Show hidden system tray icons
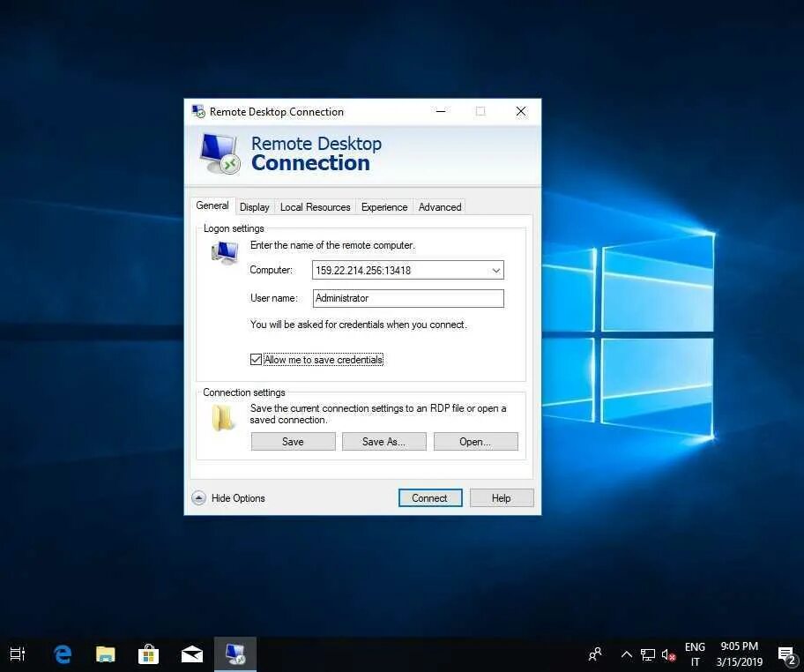The image size is (804, 672). (626, 654)
